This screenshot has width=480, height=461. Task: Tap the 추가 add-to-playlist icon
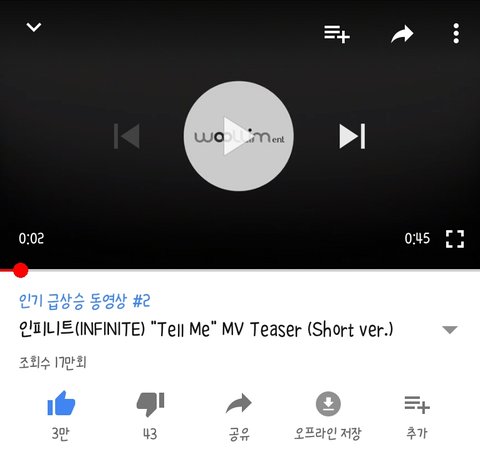click(x=417, y=404)
